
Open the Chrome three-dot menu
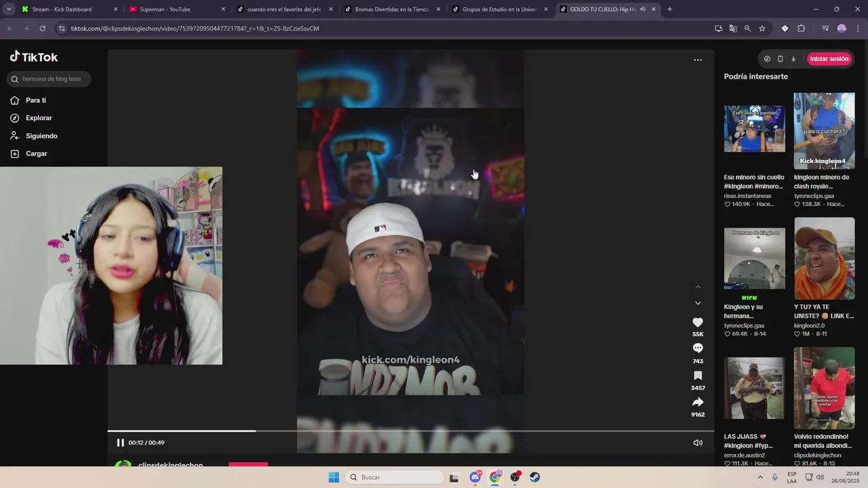pyautogui.click(x=858, y=28)
